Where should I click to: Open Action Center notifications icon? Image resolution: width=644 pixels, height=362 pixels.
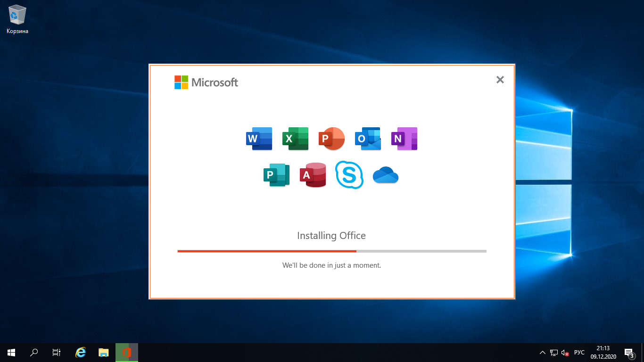(629, 353)
